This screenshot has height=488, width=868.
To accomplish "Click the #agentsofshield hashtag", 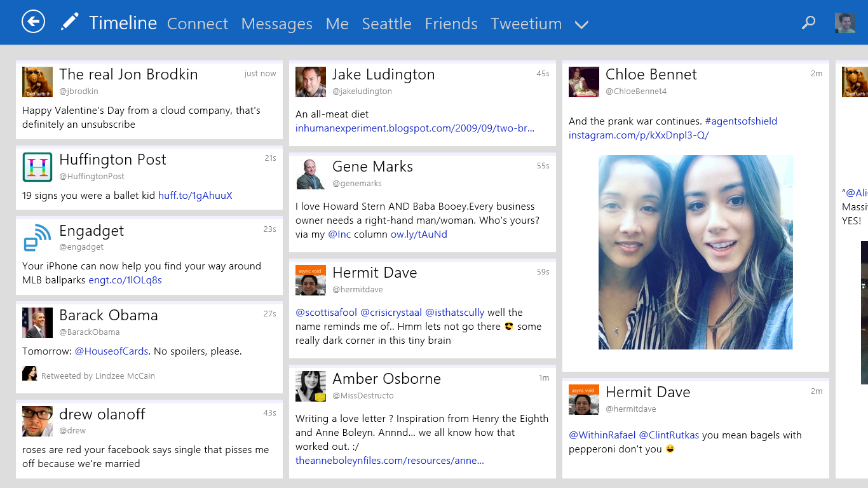I will [740, 121].
